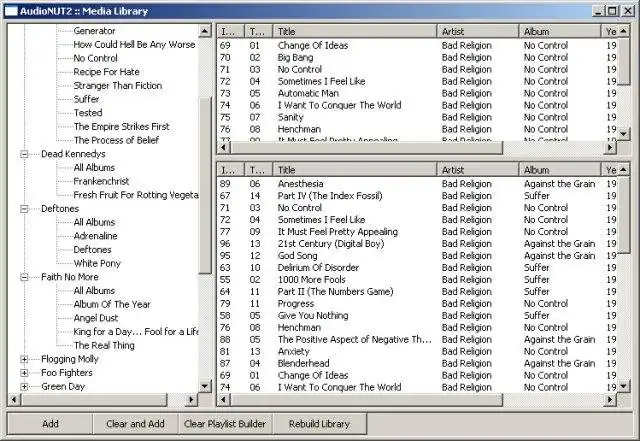The width and height of the screenshot is (640, 441).
Task: Select Anesthesia track in playlist builder
Action: [x=300, y=184]
